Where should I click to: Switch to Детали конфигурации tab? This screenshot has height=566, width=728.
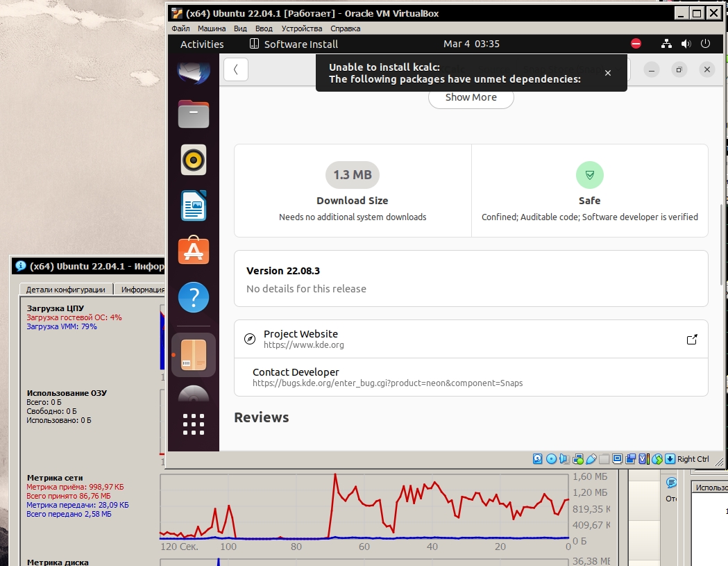click(x=66, y=289)
